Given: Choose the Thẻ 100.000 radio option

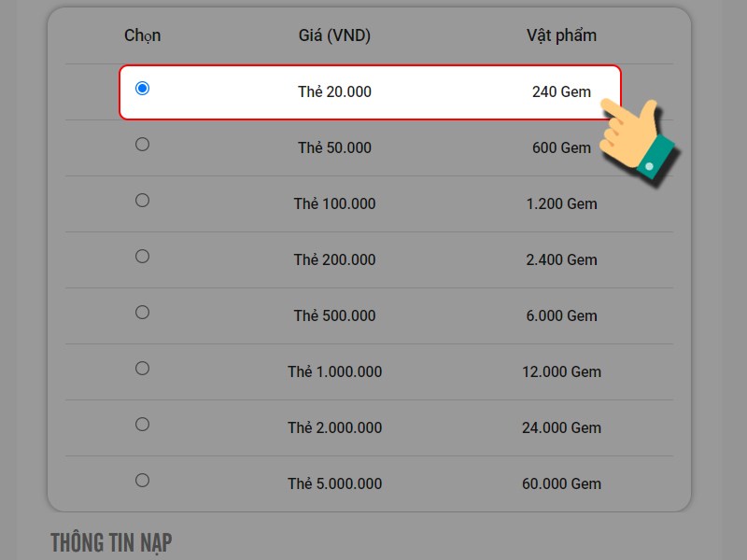Looking at the screenshot, I should pos(142,200).
